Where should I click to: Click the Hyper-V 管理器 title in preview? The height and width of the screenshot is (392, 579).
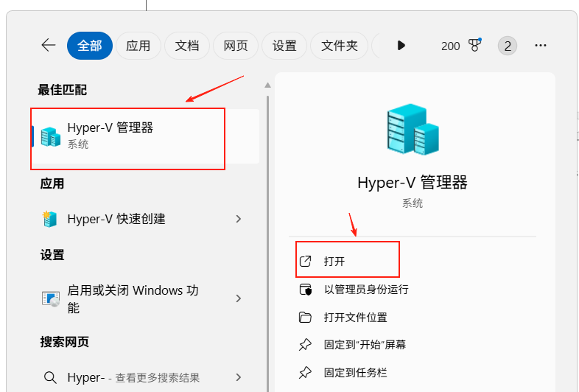click(x=413, y=183)
